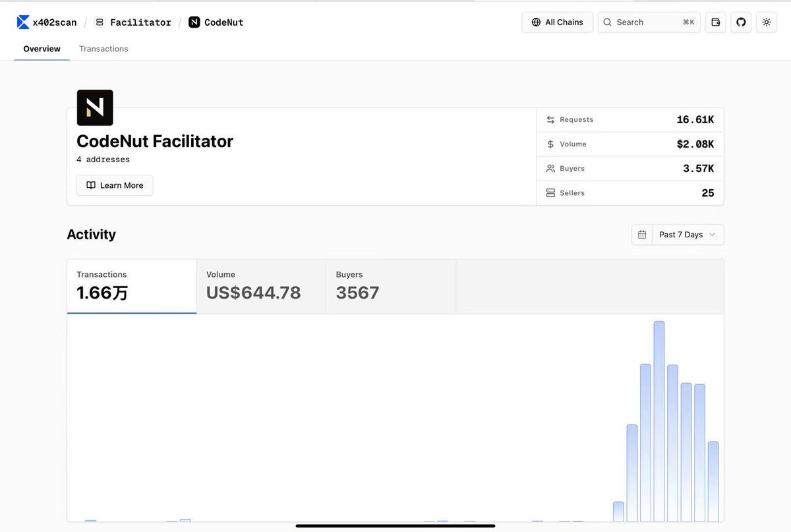Viewport: 791px width, 532px height.
Task: Click the Requests label in stats
Action: click(576, 120)
